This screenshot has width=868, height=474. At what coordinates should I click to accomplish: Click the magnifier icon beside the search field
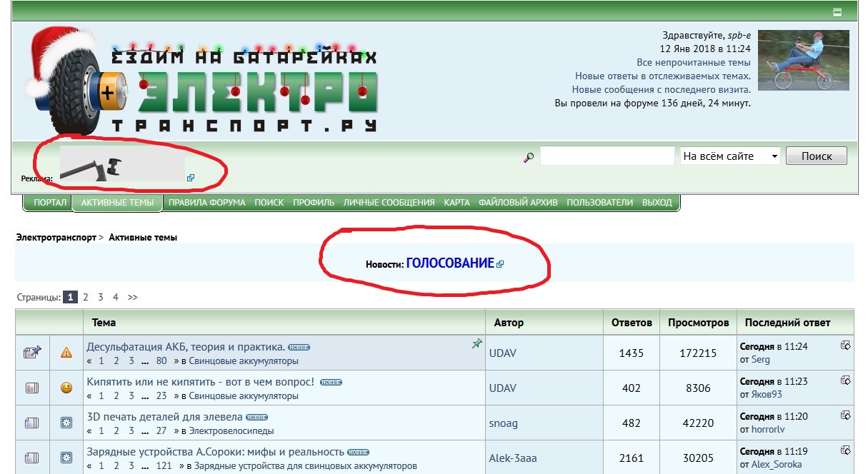pyautogui.click(x=529, y=157)
